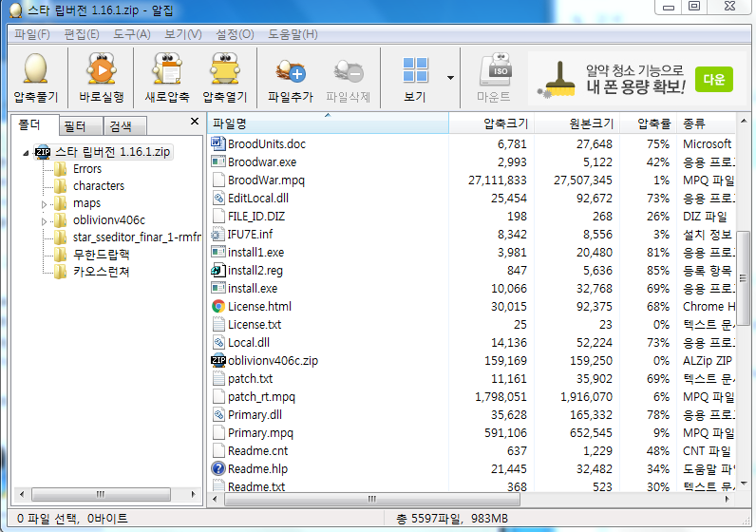The height and width of the screenshot is (532, 756).
Task: Click the License.txt text file icon
Action: [218, 324]
